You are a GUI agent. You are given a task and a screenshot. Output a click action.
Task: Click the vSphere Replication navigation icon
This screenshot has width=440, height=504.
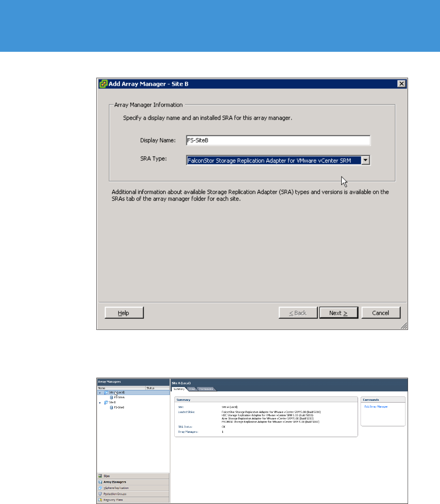pos(100,488)
